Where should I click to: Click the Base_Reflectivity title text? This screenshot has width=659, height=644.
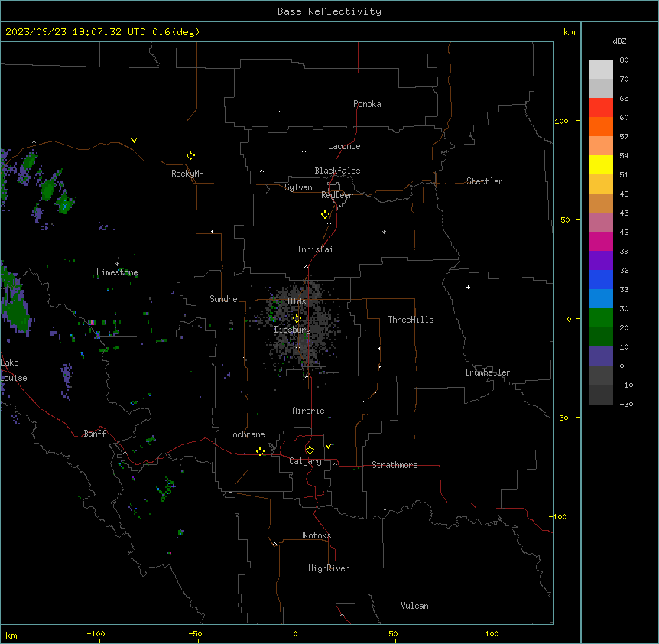pos(329,11)
